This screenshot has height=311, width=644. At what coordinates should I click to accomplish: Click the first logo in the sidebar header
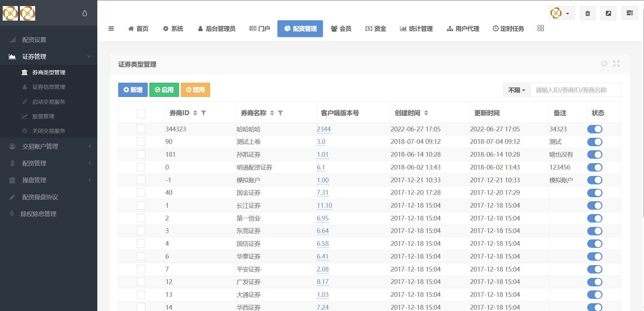(x=10, y=14)
